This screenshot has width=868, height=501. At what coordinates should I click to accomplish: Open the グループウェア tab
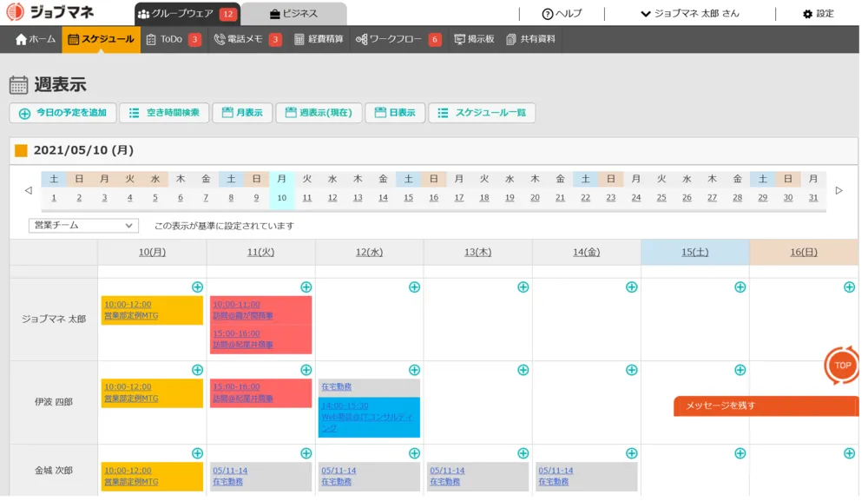point(187,14)
